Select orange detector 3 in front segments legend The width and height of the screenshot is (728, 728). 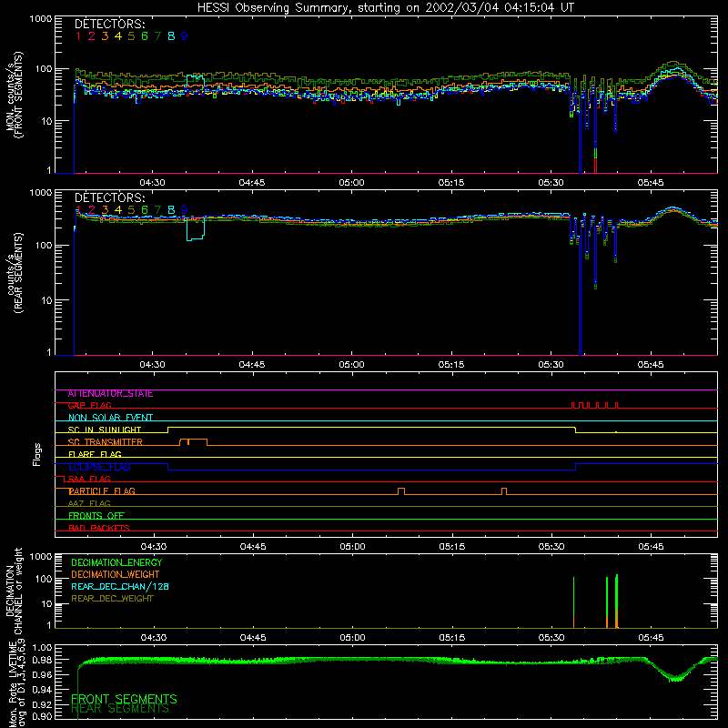[x=105, y=36]
